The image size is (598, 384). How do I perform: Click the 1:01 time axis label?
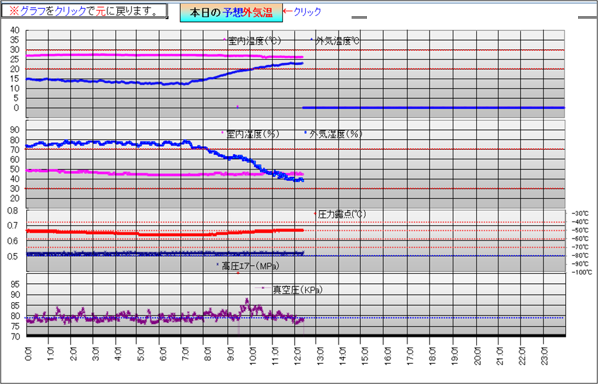(51, 353)
